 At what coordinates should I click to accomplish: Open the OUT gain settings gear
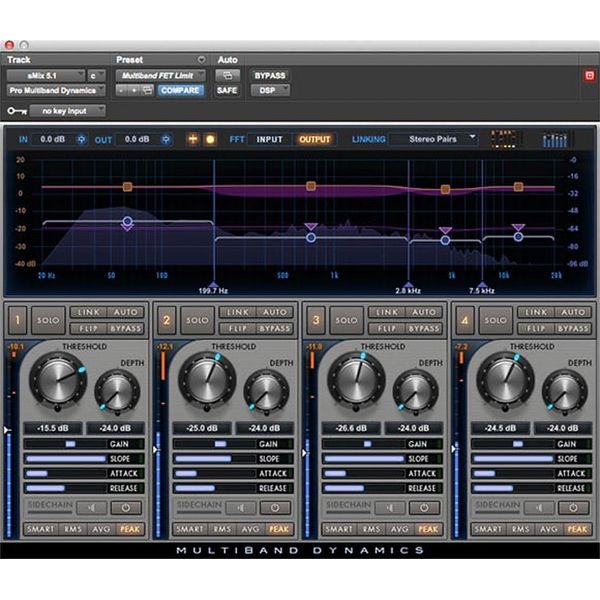166,139
